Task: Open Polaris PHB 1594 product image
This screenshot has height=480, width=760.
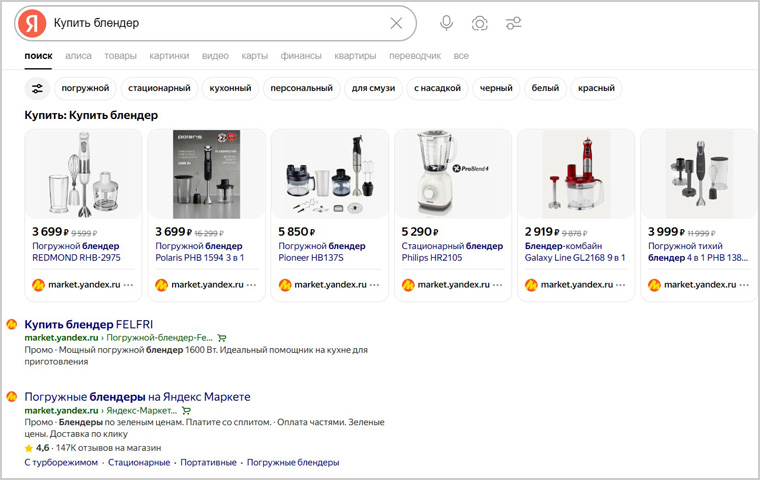Action: coord(206,174)
